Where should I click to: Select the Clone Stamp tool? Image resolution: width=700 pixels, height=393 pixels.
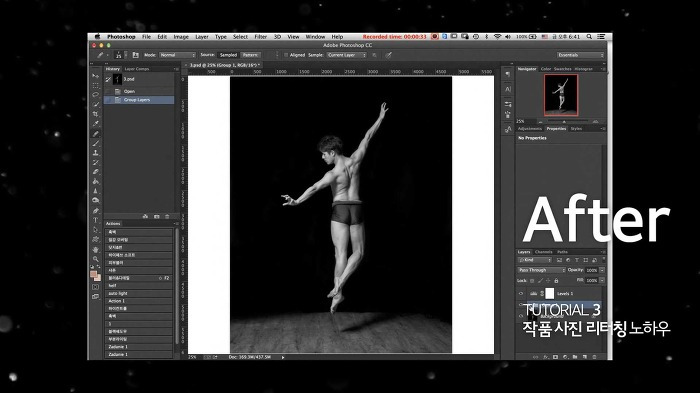coord(96,153)
